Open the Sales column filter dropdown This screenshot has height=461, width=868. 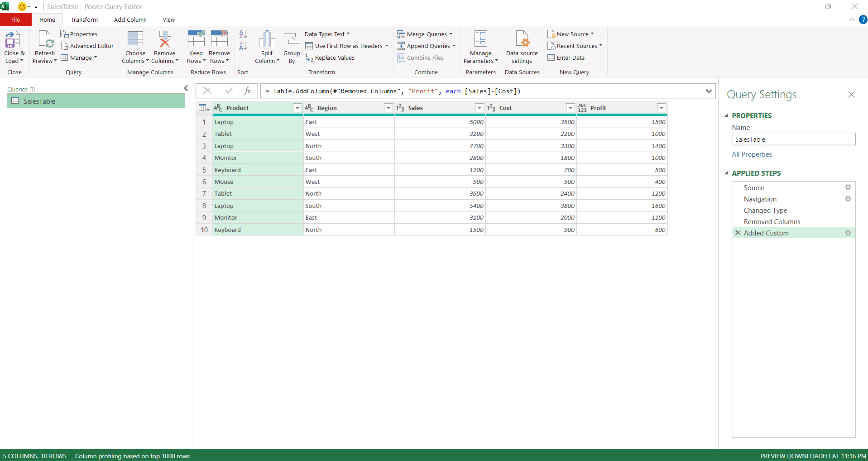tap(480, 108)
